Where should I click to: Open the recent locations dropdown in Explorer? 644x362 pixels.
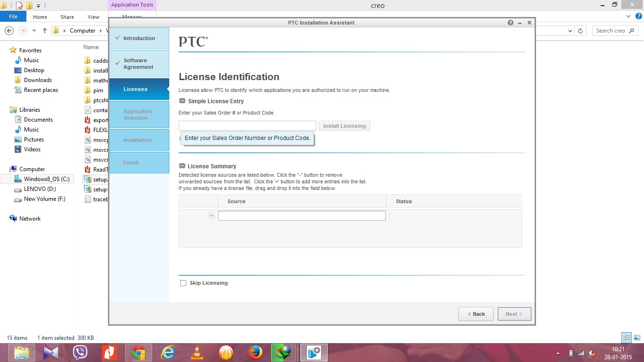pyautogui.click(x=34, y=31)
